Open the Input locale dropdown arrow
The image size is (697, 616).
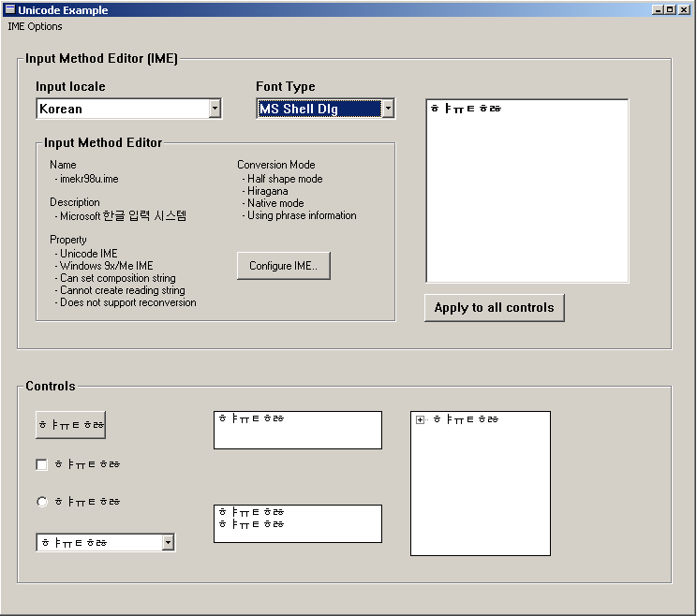tap(215, 109)
